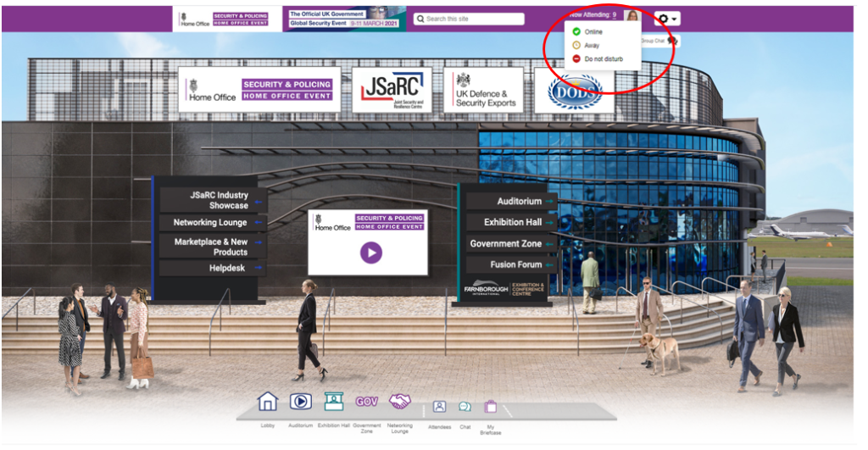Click the DODS building banner

click(x=574, y=91)
